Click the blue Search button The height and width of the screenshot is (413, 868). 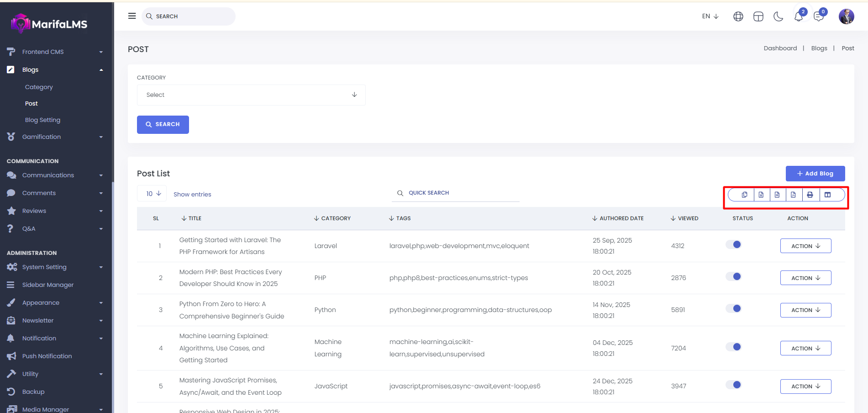[x=163, y=125]
